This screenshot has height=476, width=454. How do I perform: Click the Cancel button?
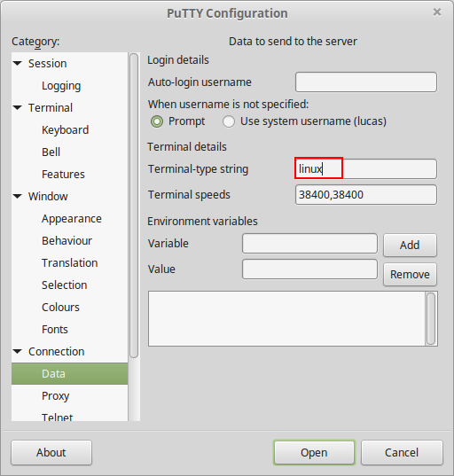(x=402, y=453)
